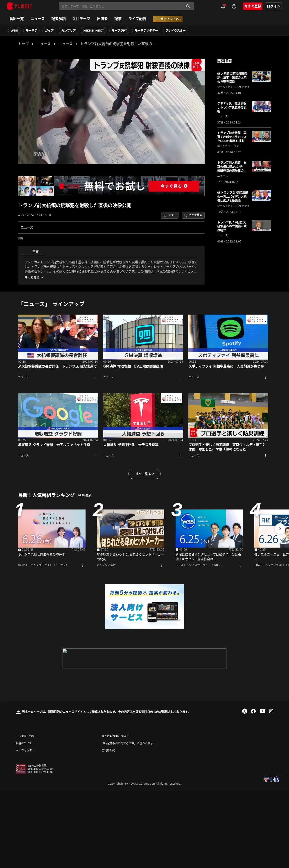Open the help question mark icon
The image size is (289, 868).
(234, 6)
